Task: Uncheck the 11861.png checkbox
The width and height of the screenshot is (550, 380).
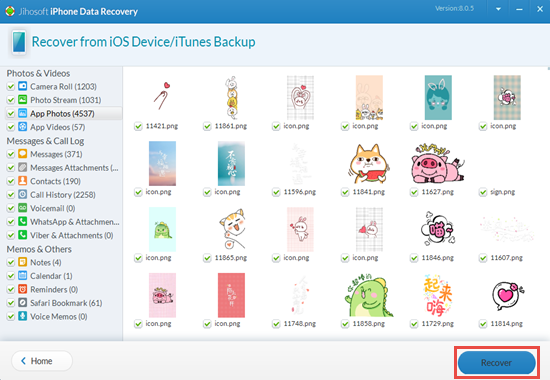Action: (x=207, y=126)
